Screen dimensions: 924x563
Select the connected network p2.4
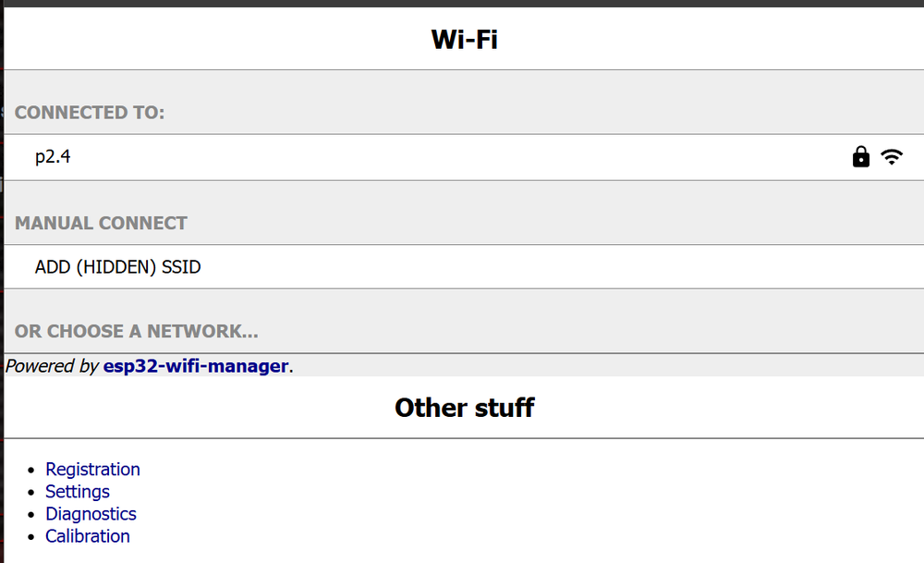coord(53,156)
